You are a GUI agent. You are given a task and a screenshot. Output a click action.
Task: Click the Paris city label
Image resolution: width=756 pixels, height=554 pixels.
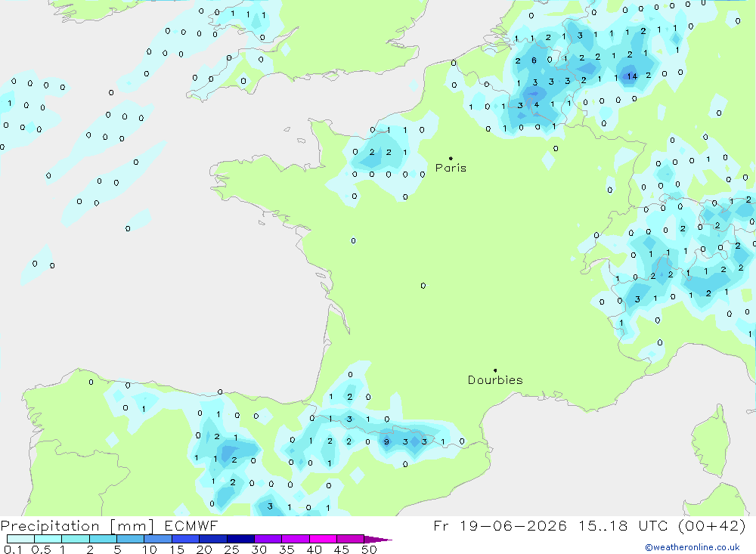pyautogui.click(x=451, y=168)
